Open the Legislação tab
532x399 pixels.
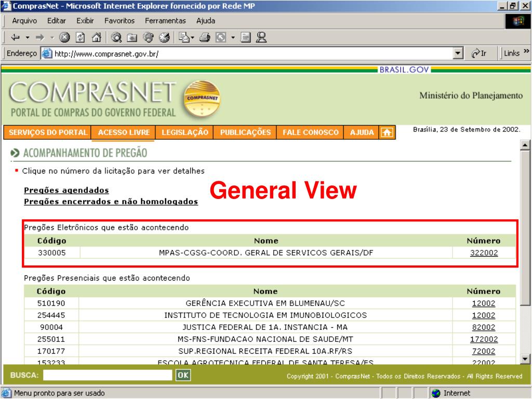click(x=185, y=132)
